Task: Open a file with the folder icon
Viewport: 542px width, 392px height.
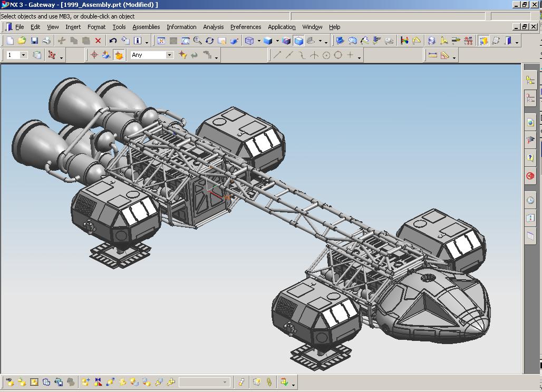Action: pos(22,41)
